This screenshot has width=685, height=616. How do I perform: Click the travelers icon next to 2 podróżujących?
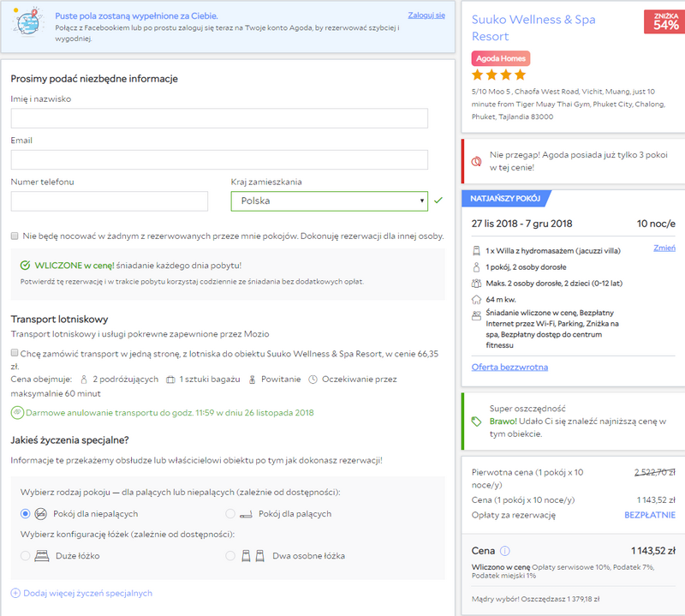point(84,380)
